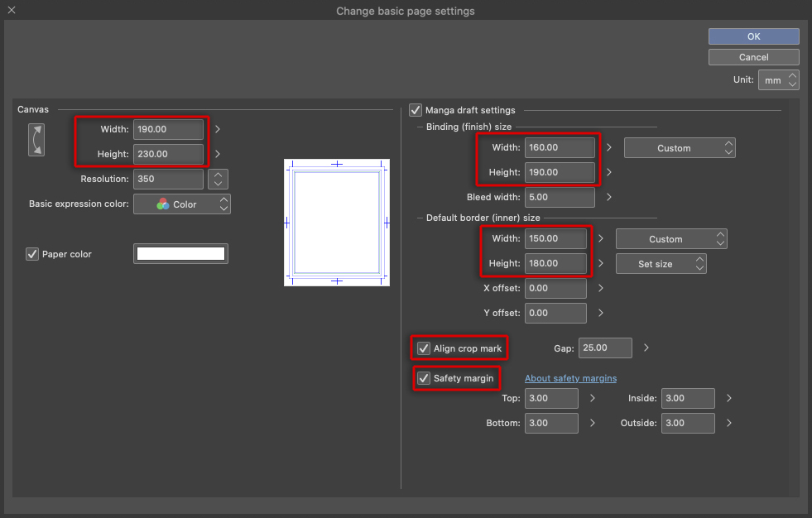Uncheck the Paper color checkbox
The width and height of the screenshot is (812, 518).
pos(33,254)
